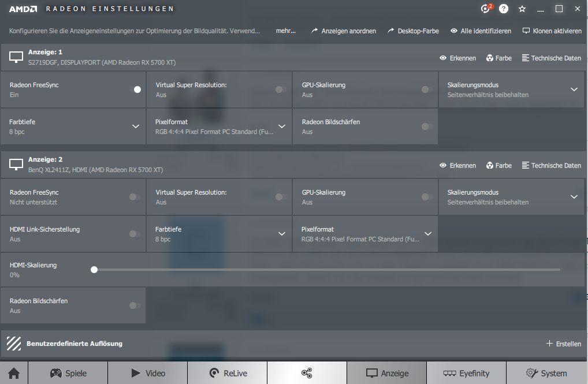The width and height of the screenshot is (588, 384).
Task: Open the Eyefinity tab
Action: click(x=467, y=373)
